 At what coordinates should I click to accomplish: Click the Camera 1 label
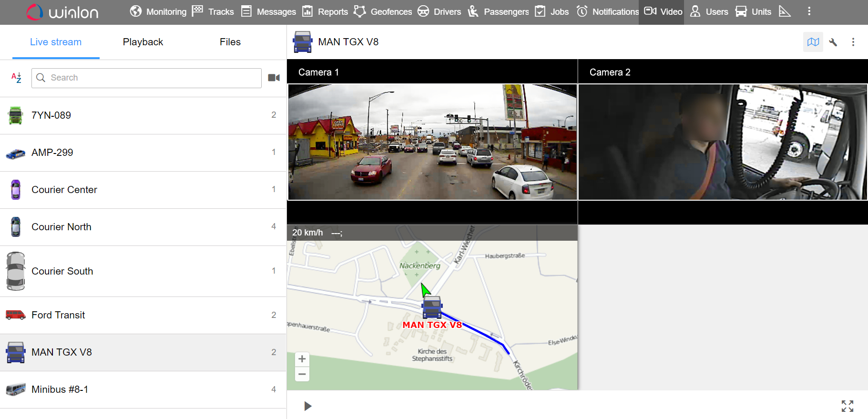pos(318,72)
